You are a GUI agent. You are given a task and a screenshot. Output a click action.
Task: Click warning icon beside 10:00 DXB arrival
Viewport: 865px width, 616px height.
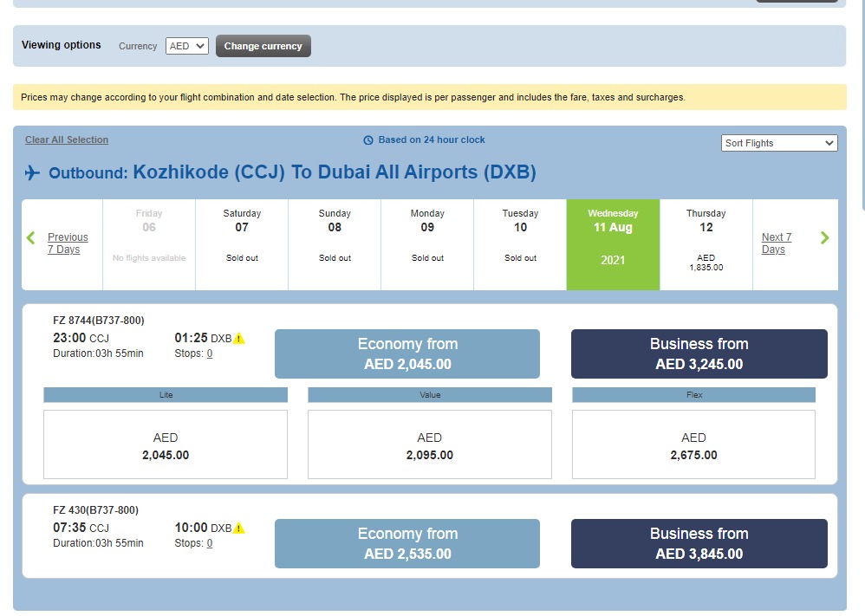click(x=239, y=528)
